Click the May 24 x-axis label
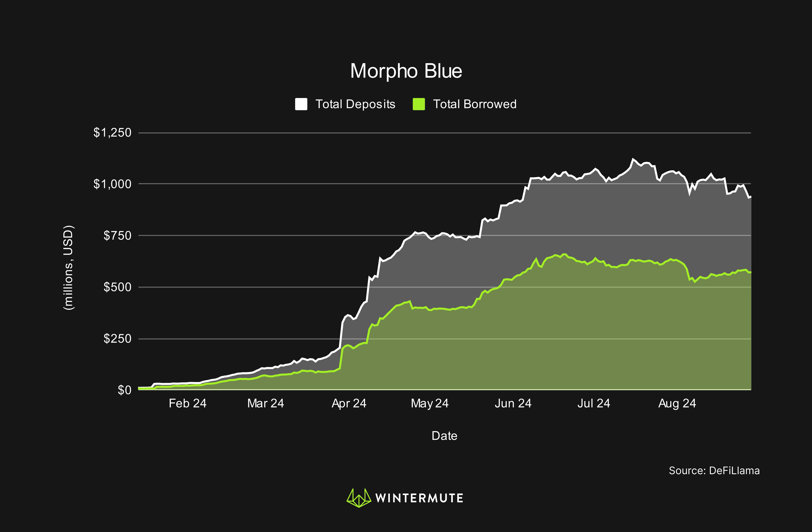Viewport: 812px width, 532px height. pos(429,404)
